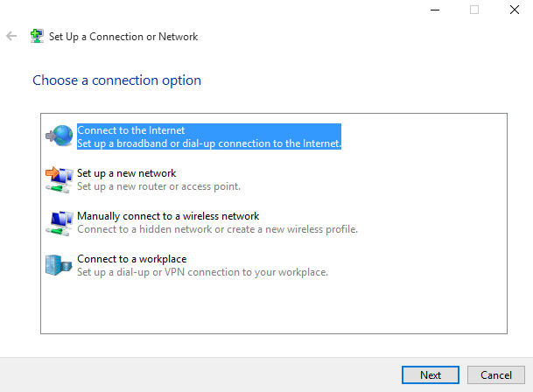Choose the Set up a new network option
533x392 pixels.
126,173
